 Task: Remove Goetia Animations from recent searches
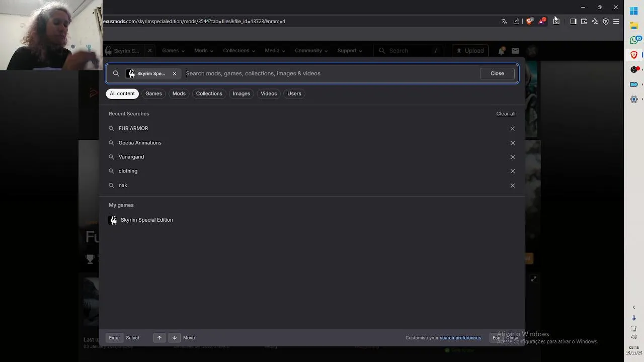coord(513,143)
